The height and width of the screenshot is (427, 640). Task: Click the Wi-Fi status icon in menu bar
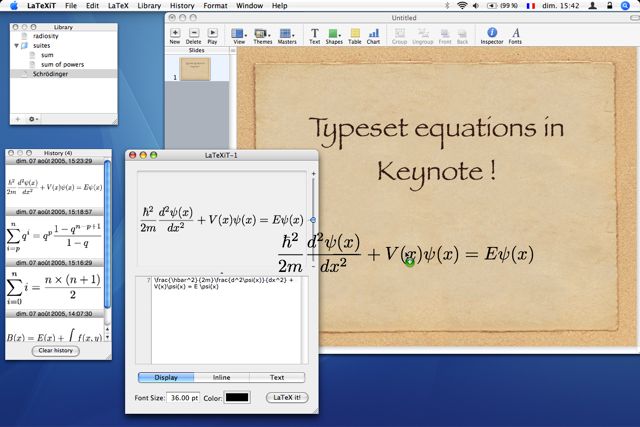click(x=462, y=6)
